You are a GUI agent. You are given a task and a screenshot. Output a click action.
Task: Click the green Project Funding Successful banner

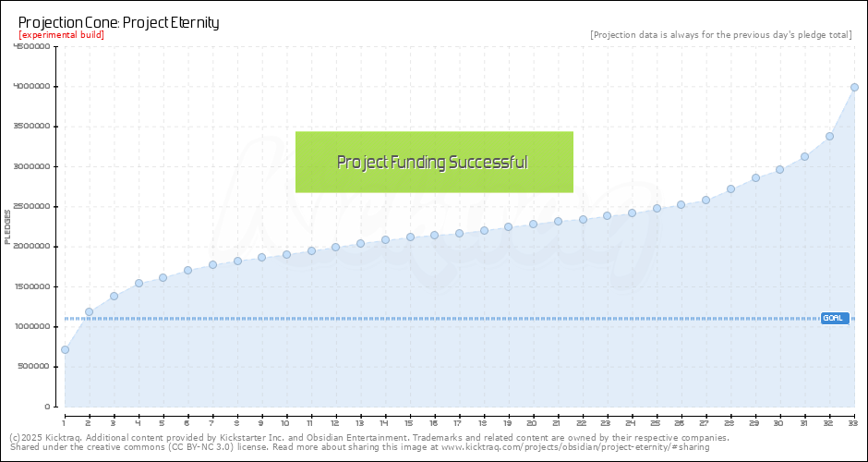tap(434, 162)
